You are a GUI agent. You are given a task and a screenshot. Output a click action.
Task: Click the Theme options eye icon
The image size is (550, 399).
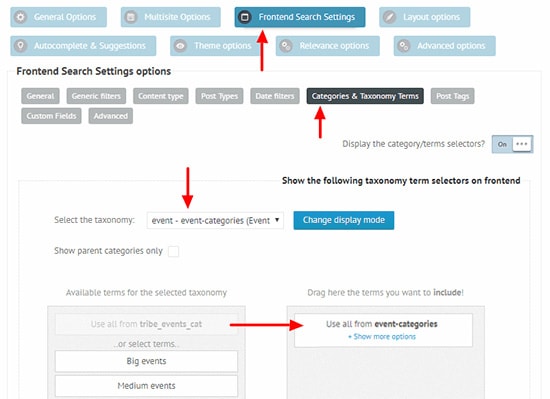[x=180, y=46]
